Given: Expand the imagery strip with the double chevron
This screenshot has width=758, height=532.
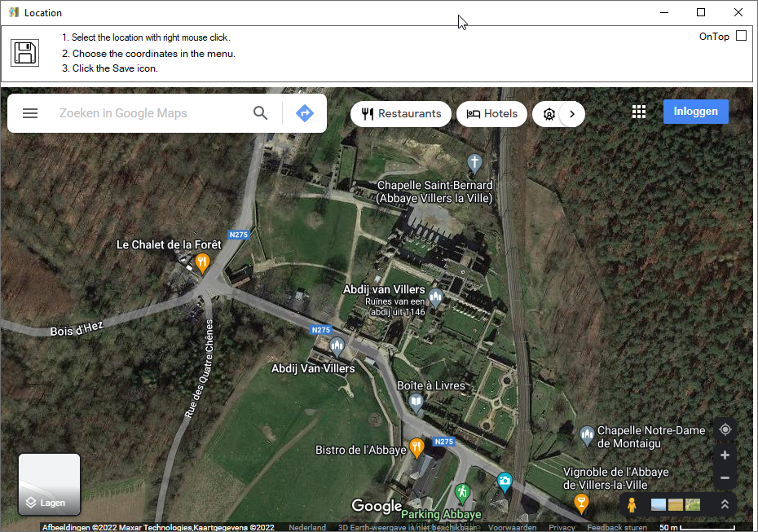Looking at the screenshot, I should click(725, 504).
